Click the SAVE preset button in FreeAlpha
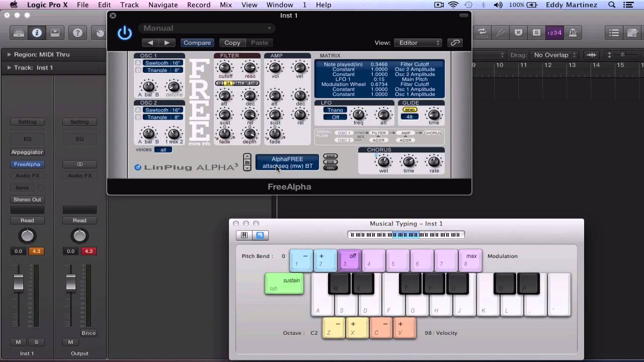644x362 pixels. tap(331, 156)
